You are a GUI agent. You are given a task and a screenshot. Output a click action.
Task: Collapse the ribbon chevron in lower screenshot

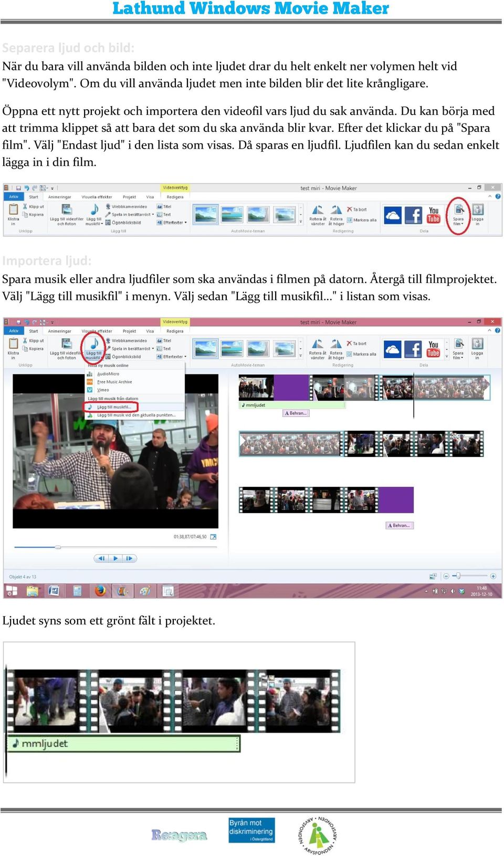point(489,331)
